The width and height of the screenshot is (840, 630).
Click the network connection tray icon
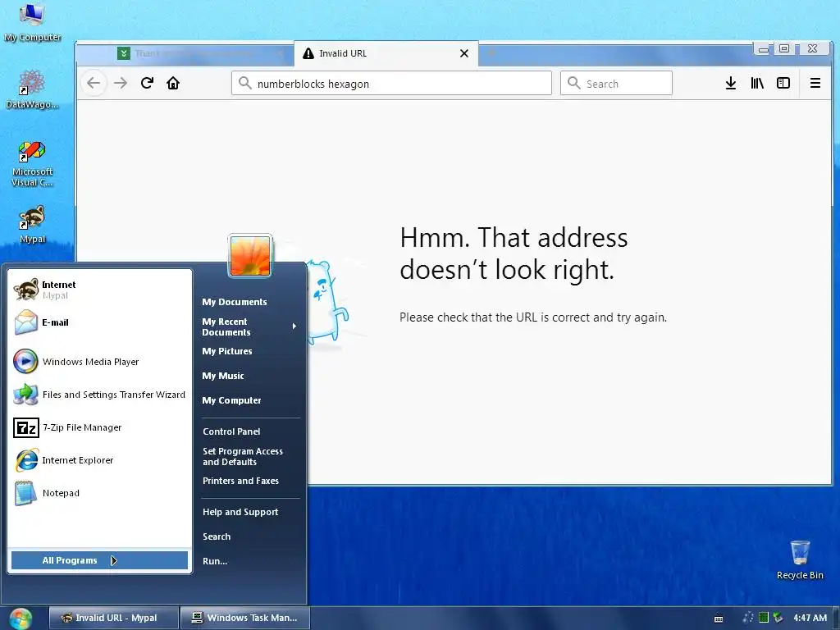[x=778, y=618]
